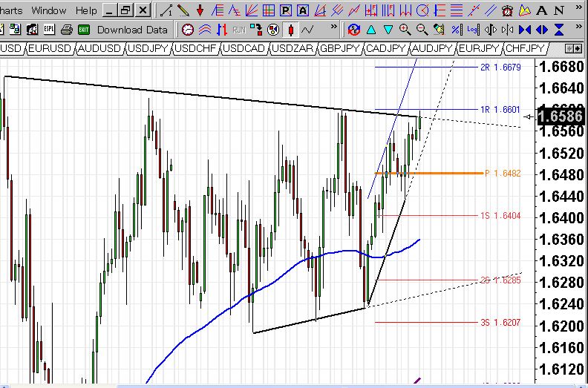Click the large A text tool
Image resolution: width=588 pixels, height=388 pixels.
[541, 10]
